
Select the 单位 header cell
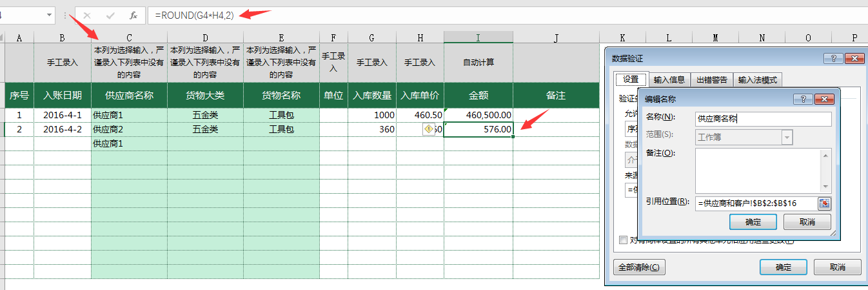pyautogui.click(x=333, y=96)
